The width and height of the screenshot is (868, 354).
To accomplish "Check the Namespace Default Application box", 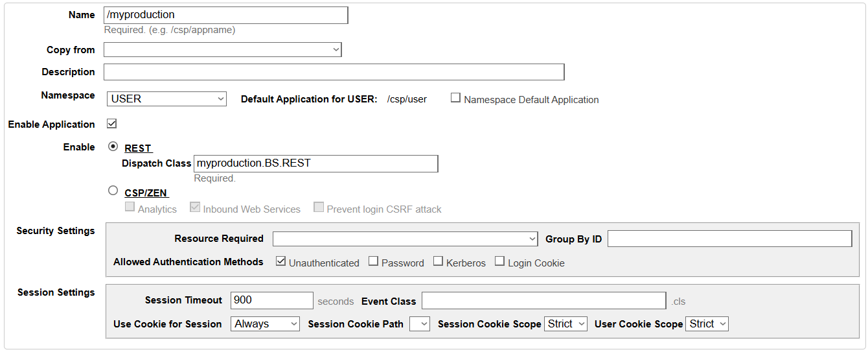I will pyautogui.click(x=456, y=99).
